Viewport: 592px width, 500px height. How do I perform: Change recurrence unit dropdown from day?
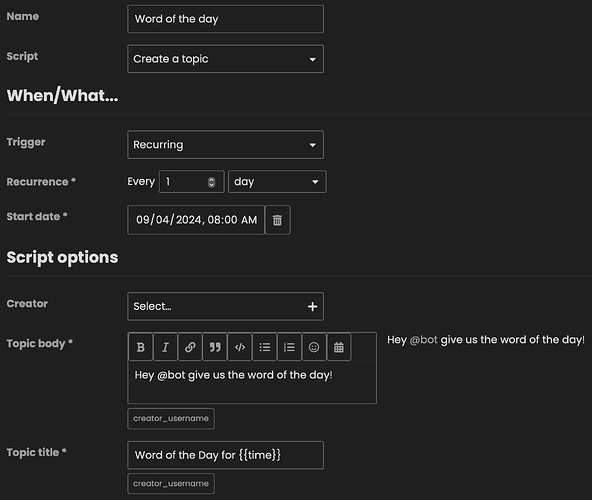point(277,182)
